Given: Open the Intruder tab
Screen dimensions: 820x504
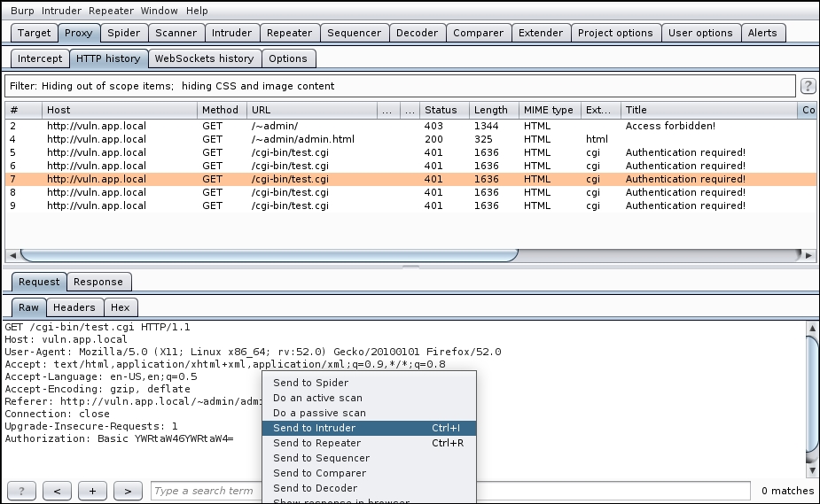Looking at the screenshot, I should [230, 33].
